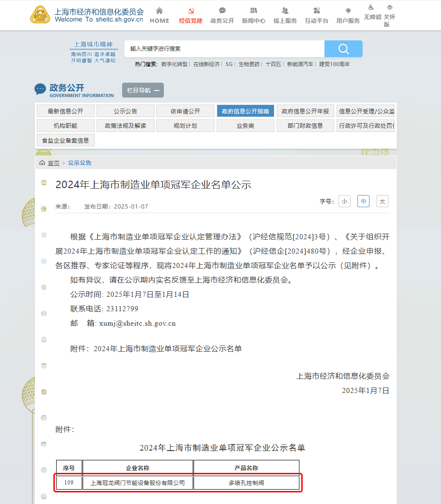Click hot search link 十四五
The width and height of the screenshot is (441, 504).
pos(273,64)
